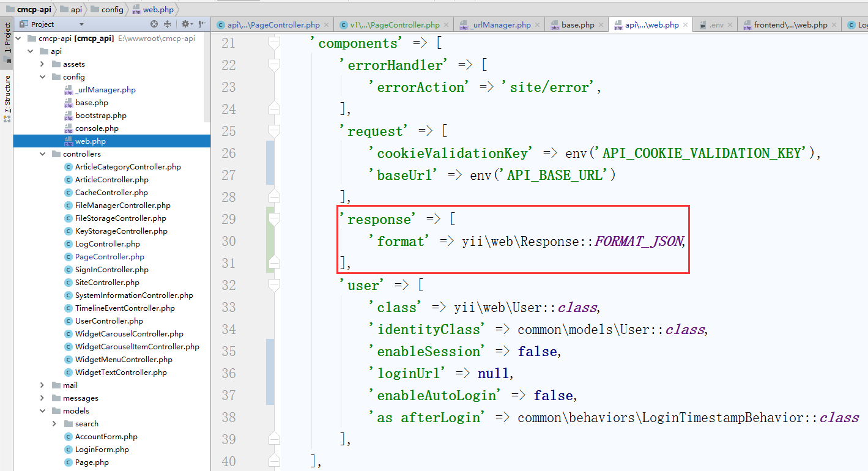The width and height of the screenshot is (868, 471).
Task: Close the base.php editor tab
Action: (602, 25)
